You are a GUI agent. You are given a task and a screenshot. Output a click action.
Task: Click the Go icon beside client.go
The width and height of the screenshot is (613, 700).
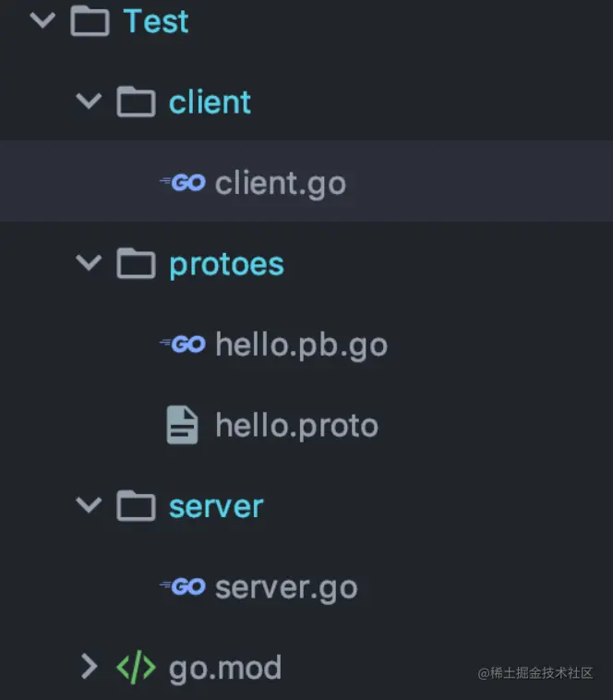[183, 183]
